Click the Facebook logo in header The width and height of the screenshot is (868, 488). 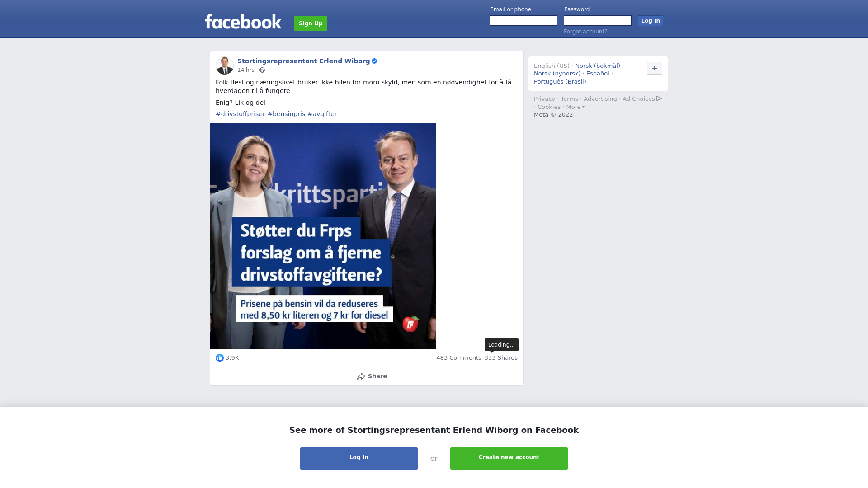[243, 21]
